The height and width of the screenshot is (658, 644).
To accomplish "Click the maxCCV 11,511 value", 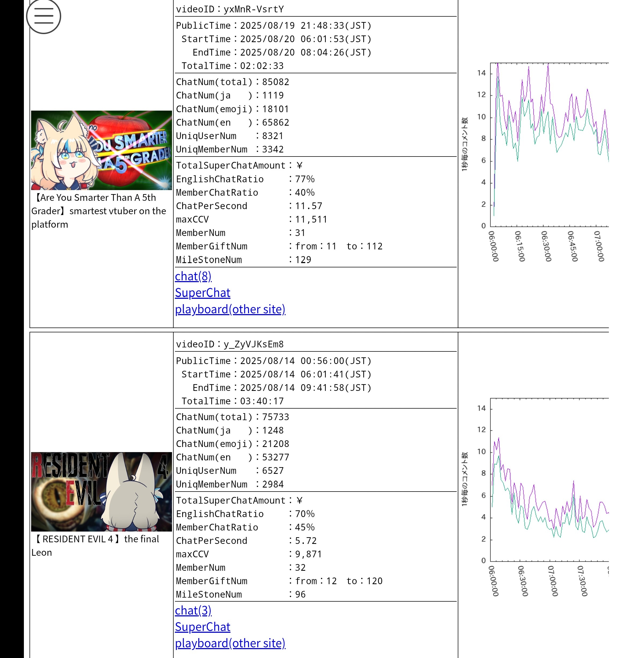I will [311, 220].
